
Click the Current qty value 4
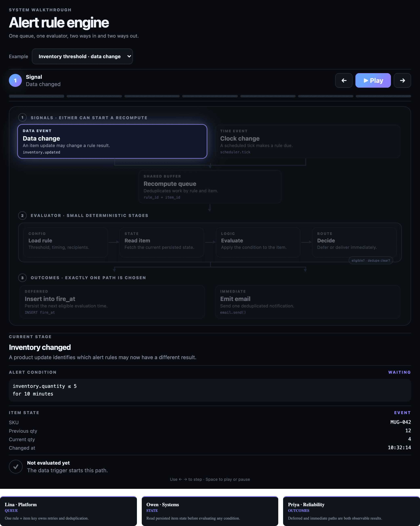409,439
